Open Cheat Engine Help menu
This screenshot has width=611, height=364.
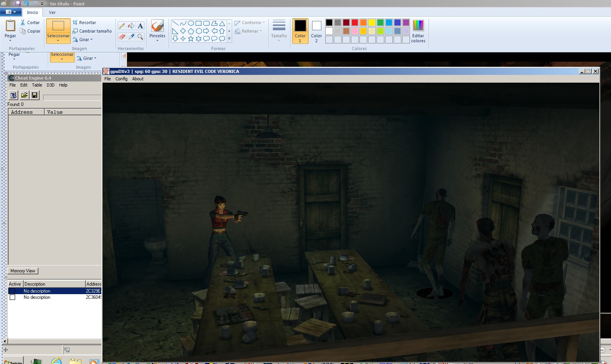tap(63, 85)
